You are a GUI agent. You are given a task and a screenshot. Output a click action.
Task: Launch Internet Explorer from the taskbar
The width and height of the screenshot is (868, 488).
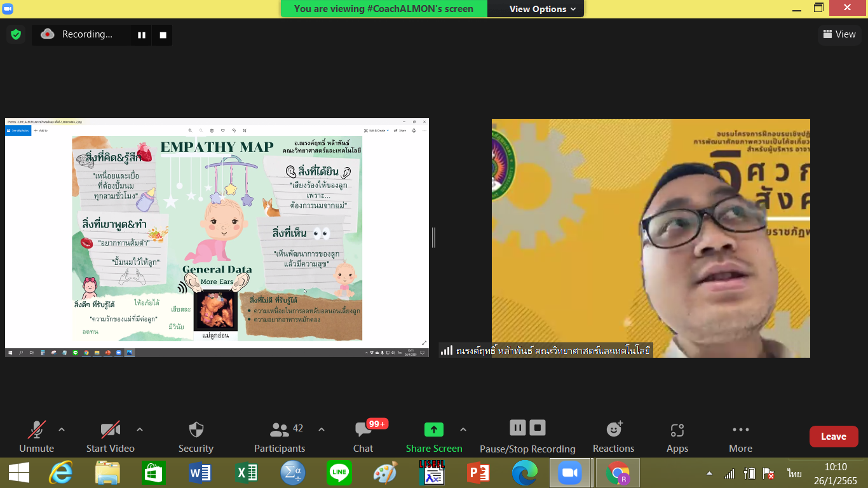point(62,473)
